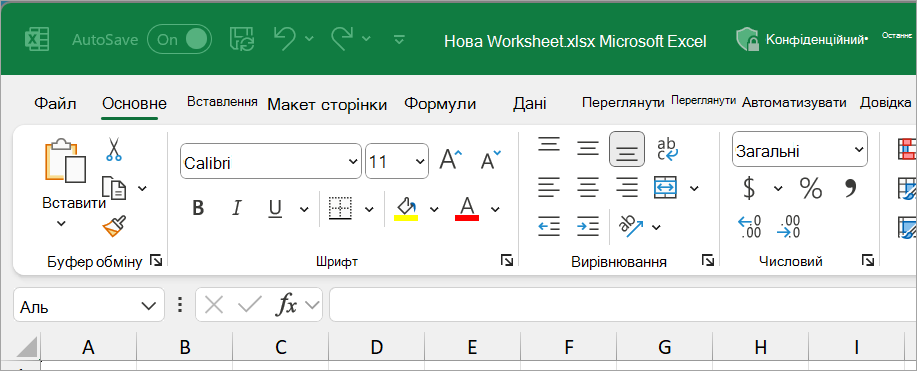Screen dimensions: 917x371
Task: Click the Borders icon
Action: [340, 208]
